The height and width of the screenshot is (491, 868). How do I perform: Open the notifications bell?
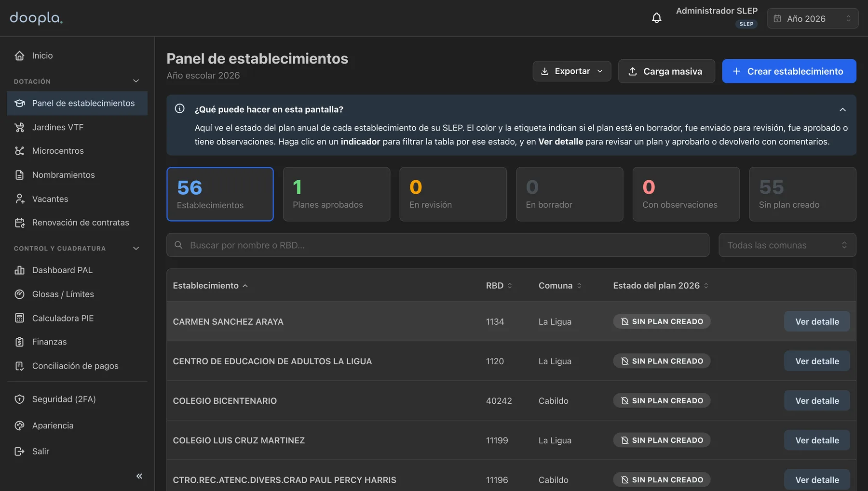coord(656,18)
